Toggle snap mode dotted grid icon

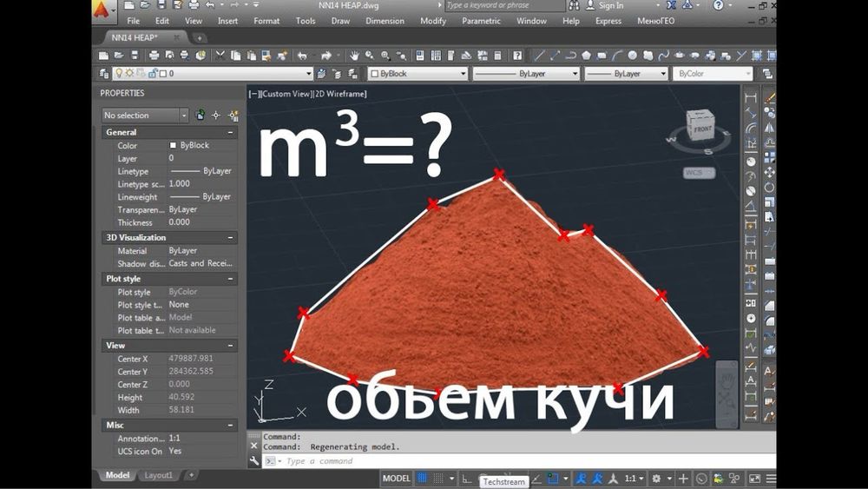click(437, 478)
